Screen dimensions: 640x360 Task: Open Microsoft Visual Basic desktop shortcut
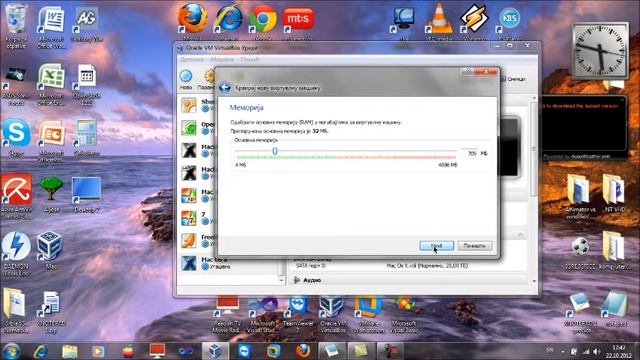[x=404, y=314]
